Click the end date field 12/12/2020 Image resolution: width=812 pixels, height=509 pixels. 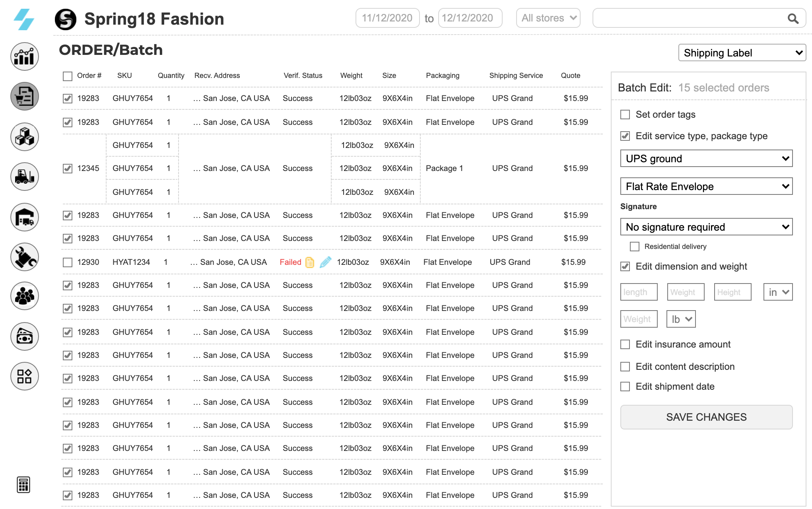coord(470,18)
